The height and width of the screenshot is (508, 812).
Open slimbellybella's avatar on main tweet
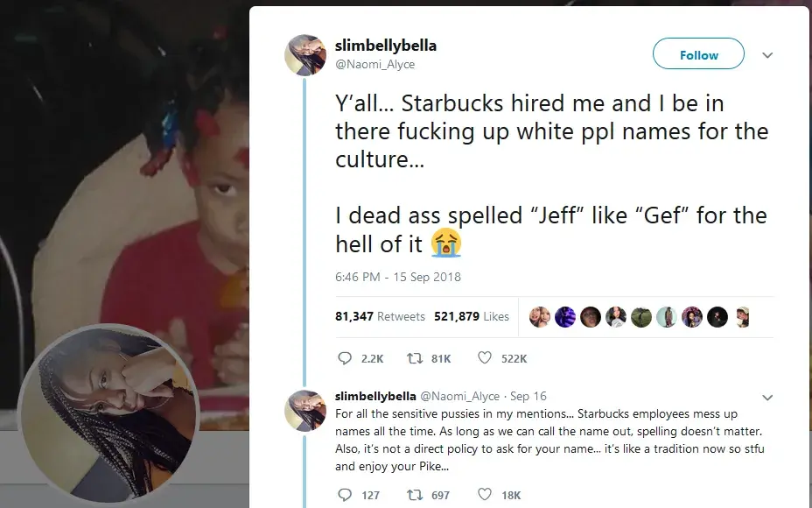coord(305,55)
